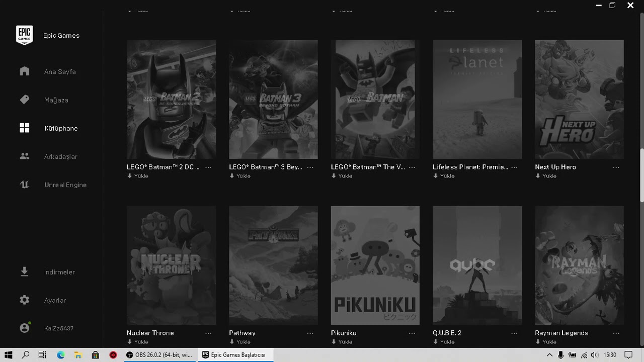Open Rayman Legends game cover
The height and width of the screenshot is (362, 644).
click(x=579, y=265)
